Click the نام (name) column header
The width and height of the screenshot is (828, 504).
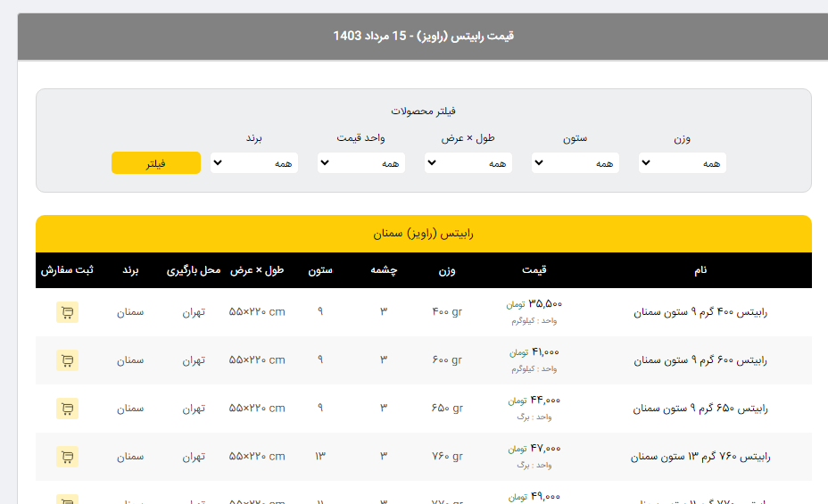click(700, 270)
